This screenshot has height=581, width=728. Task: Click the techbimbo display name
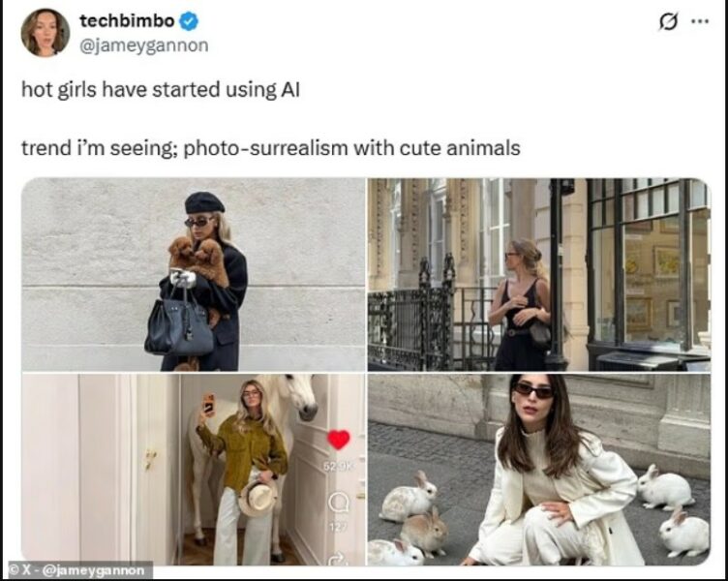pos(127,21)
